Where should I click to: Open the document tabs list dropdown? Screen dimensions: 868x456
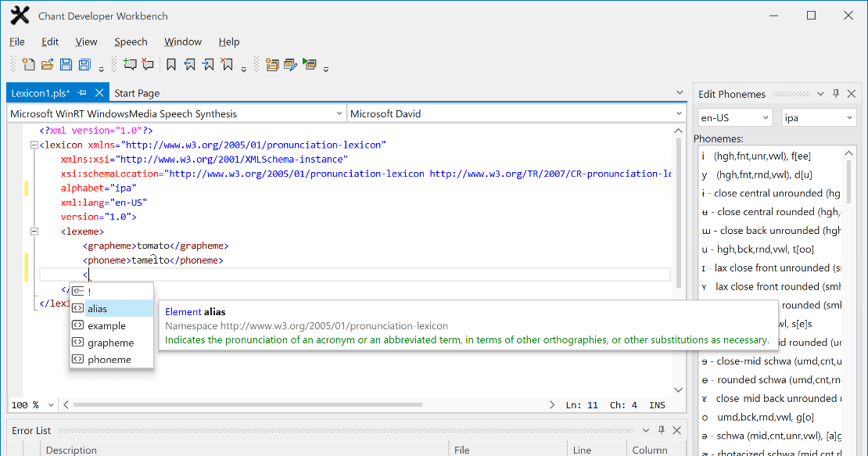(680, 92)
